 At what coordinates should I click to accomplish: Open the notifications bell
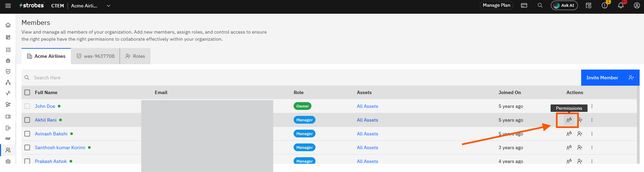(x=621, y=5)
